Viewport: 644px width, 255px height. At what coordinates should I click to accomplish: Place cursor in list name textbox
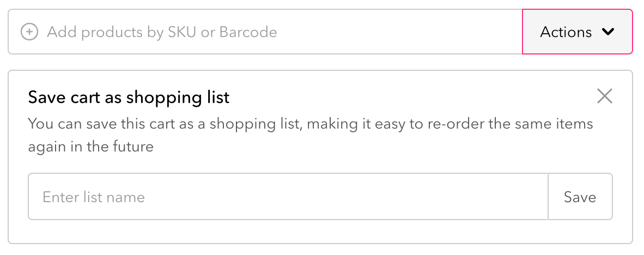tap(288, 197)
